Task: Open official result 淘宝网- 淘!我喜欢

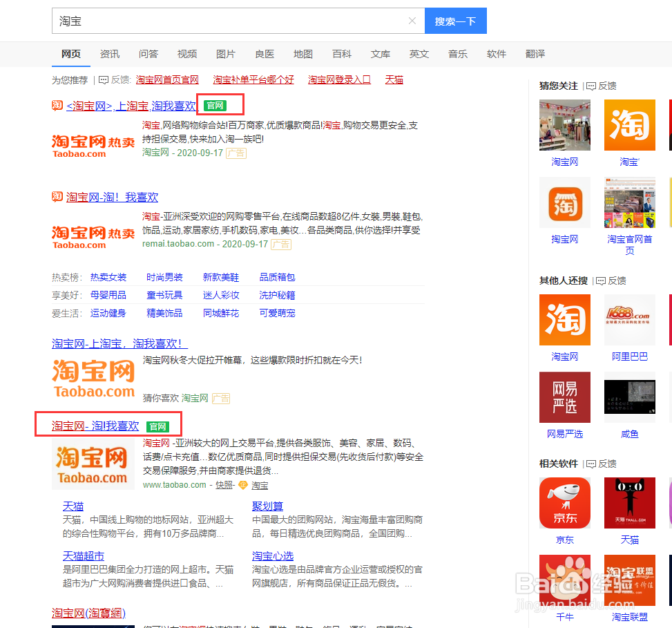Action: [95, 426]
